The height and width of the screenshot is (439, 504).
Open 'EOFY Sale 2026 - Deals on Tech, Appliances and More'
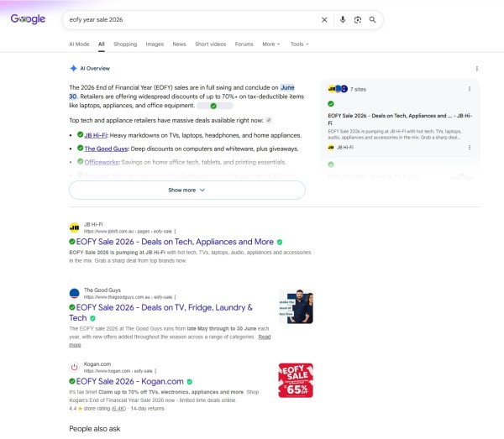[175, 242]
